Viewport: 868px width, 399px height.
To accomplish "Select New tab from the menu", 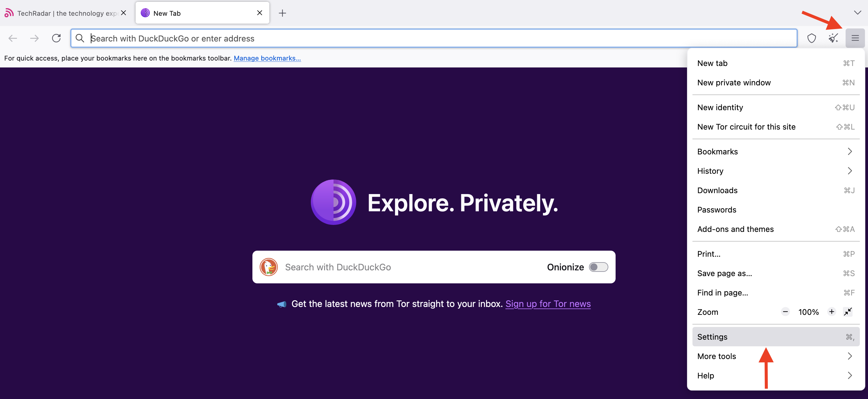I will 776,63.
